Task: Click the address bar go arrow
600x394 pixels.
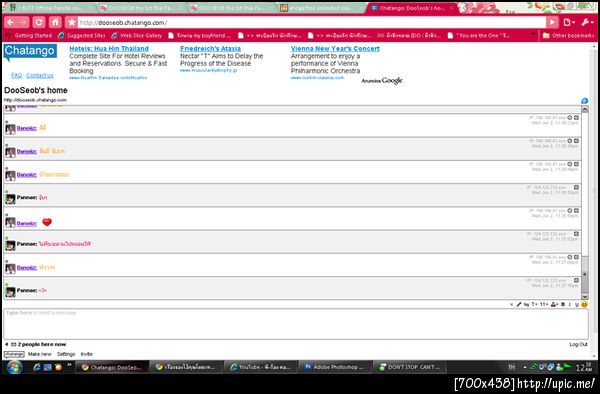Action: [x=552, y=23]
